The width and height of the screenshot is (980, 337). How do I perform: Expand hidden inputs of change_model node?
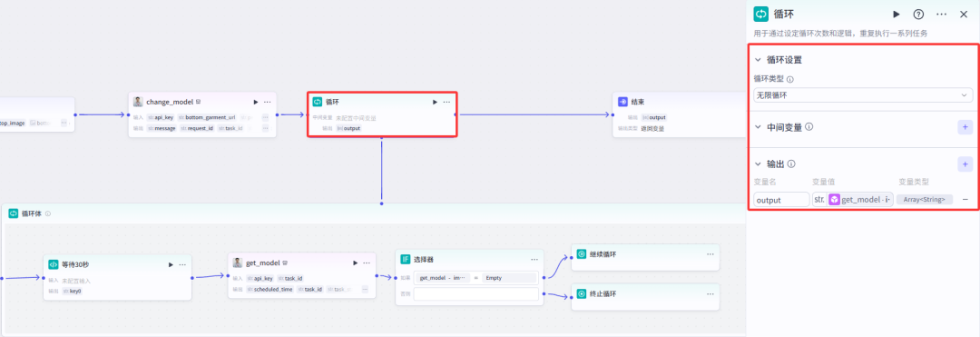click(265, 117)
